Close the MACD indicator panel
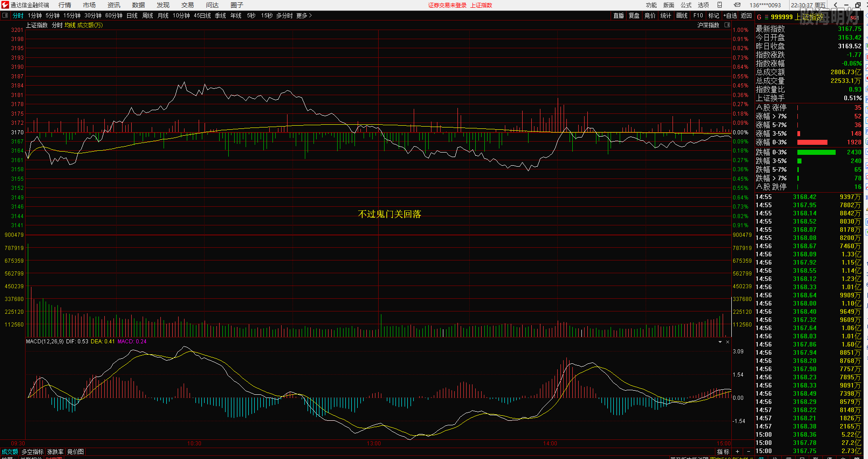 (x=728, y=342)
